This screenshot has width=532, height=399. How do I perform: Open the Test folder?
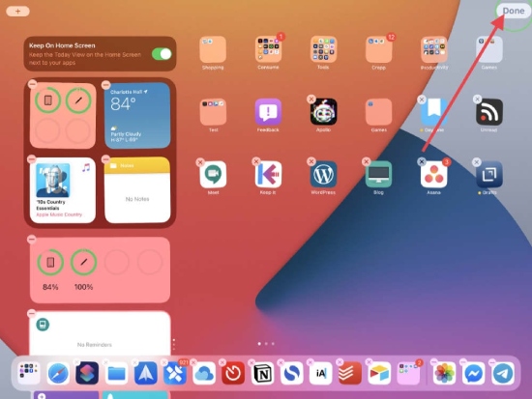(x=213, y=112)
